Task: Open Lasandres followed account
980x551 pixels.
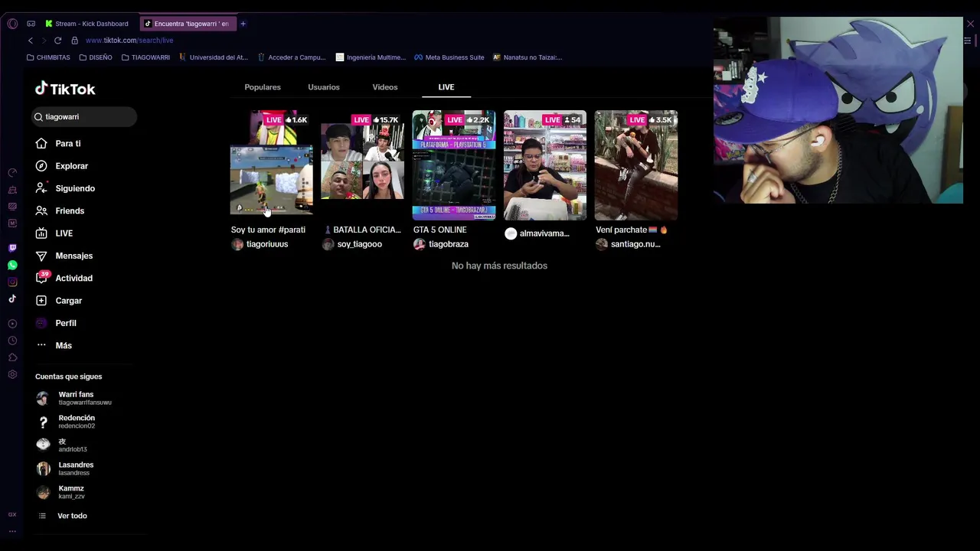Action: pyautogui.click(x=66, y=468)
